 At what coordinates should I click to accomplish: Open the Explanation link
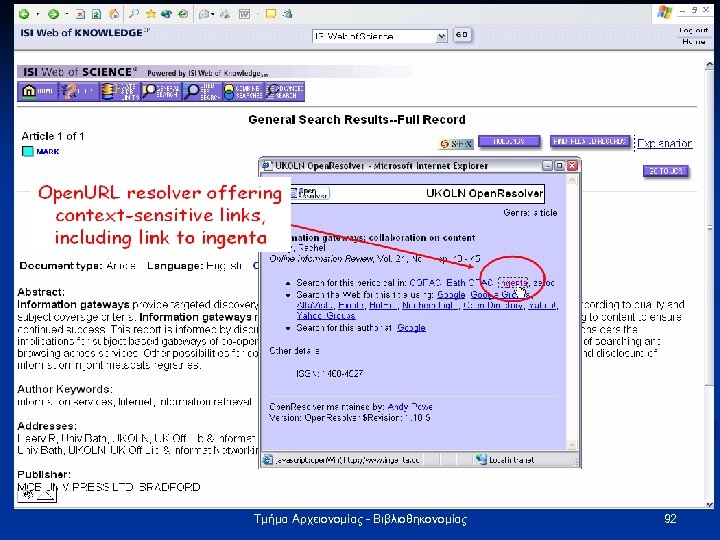pos(664,143)
